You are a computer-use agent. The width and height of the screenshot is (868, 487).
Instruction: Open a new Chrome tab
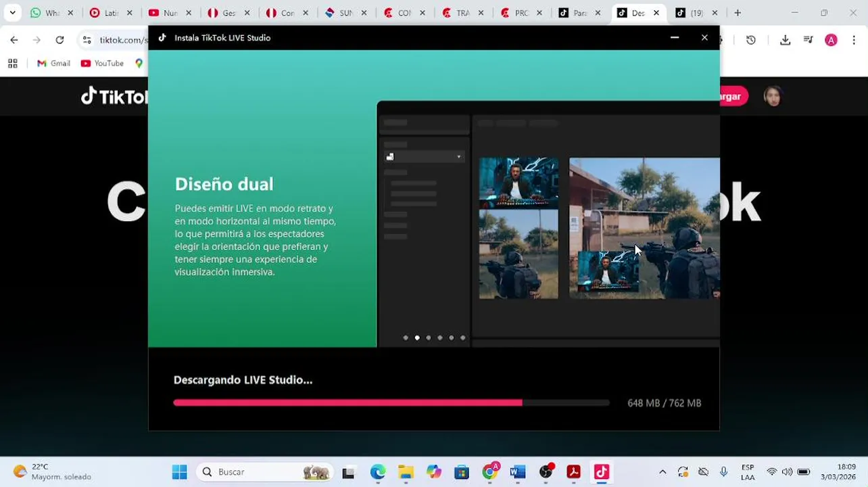(x=738, y=13)
